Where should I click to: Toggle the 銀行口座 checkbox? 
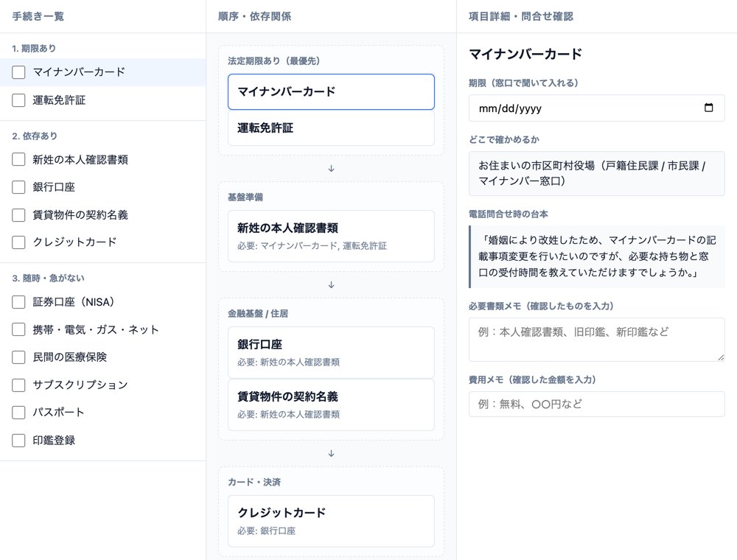point(18,187)
